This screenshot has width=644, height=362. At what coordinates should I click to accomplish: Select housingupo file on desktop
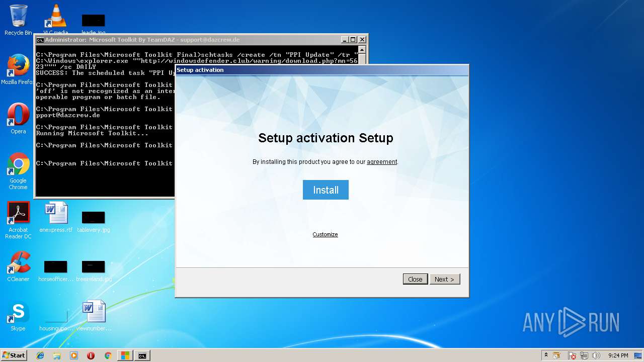coord(56,320)
